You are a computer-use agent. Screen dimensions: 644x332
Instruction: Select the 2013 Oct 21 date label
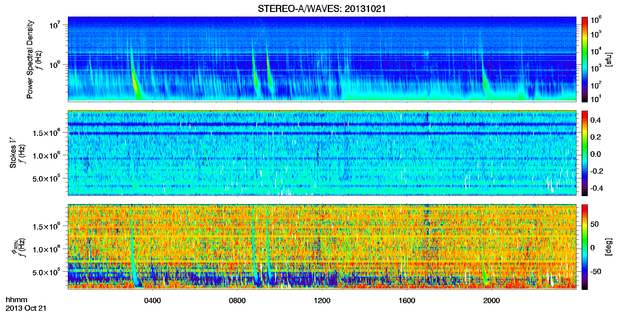click(x=26, y=308)
